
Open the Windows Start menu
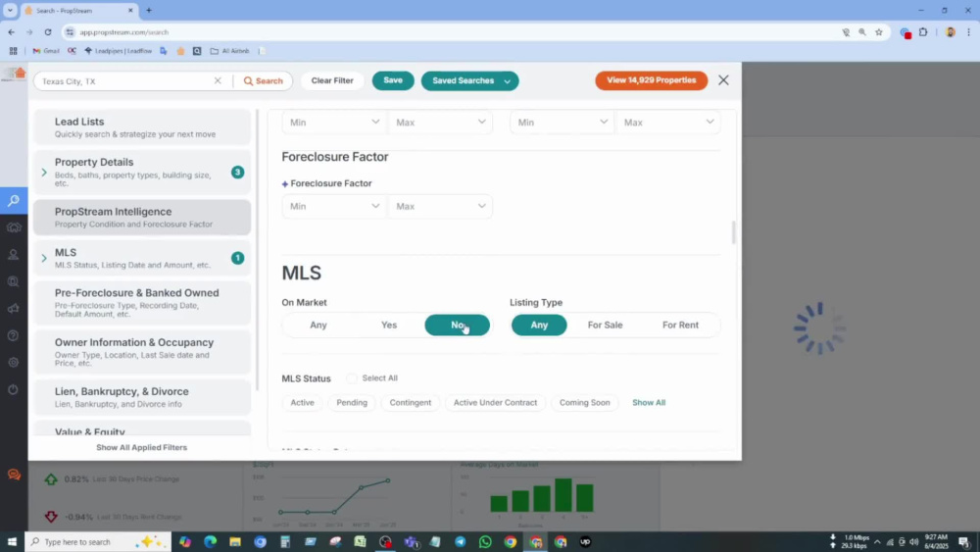pos(11,542)
